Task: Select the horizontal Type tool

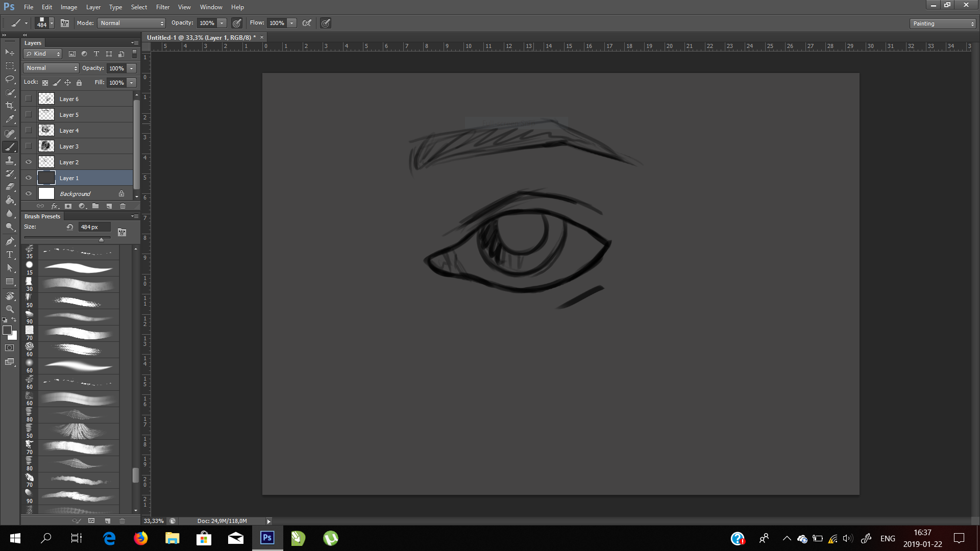Action: [x=10, y=254]
